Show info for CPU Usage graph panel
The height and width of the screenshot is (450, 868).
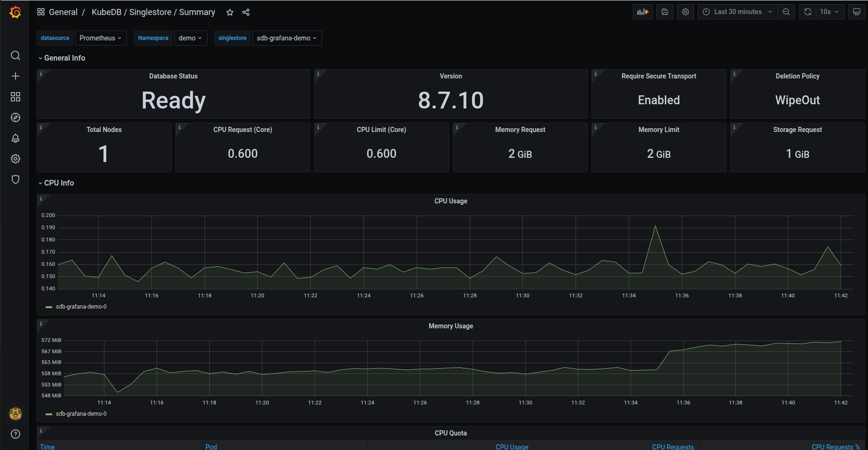(41, 199)
